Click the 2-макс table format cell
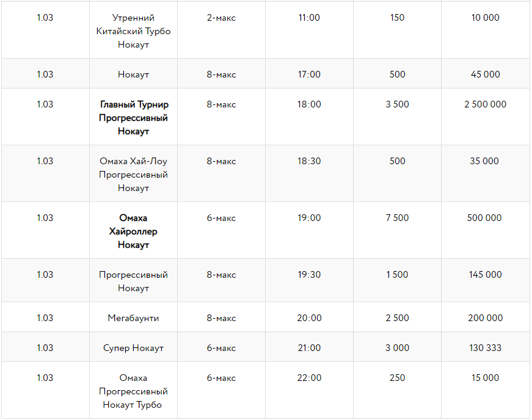The width and height of the screenshot is (532, 420). click(221, 18)
